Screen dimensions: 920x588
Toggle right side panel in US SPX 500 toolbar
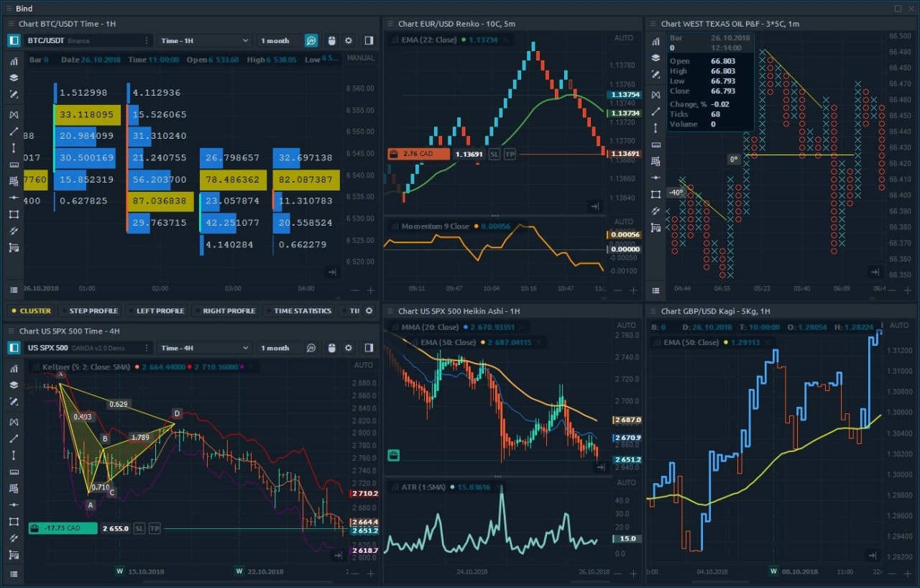click(369, 348)
